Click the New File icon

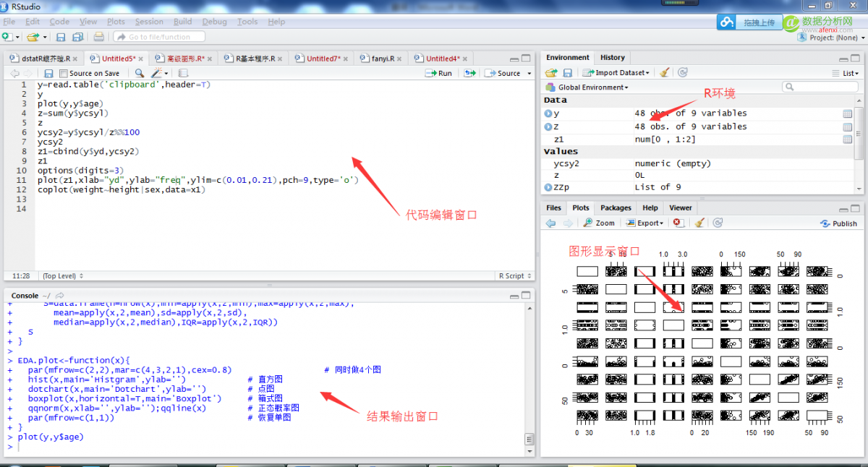click(7, 37)
